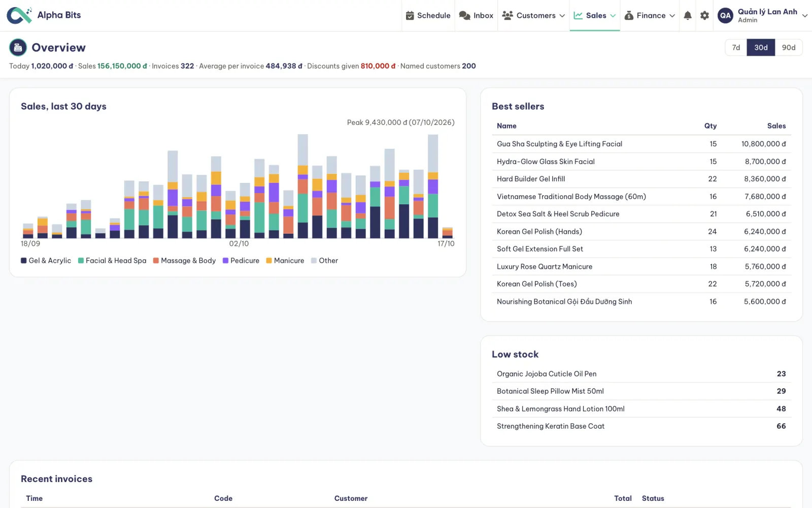Click the Schedule calendar icon

click(410, 16)
